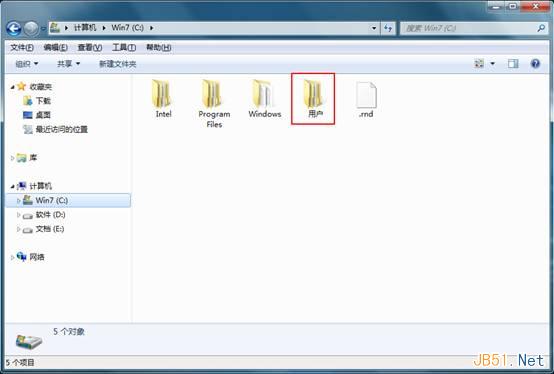Go back with the Back arrow button
Screen dimensions: 554x374
(x=14, y=28)
